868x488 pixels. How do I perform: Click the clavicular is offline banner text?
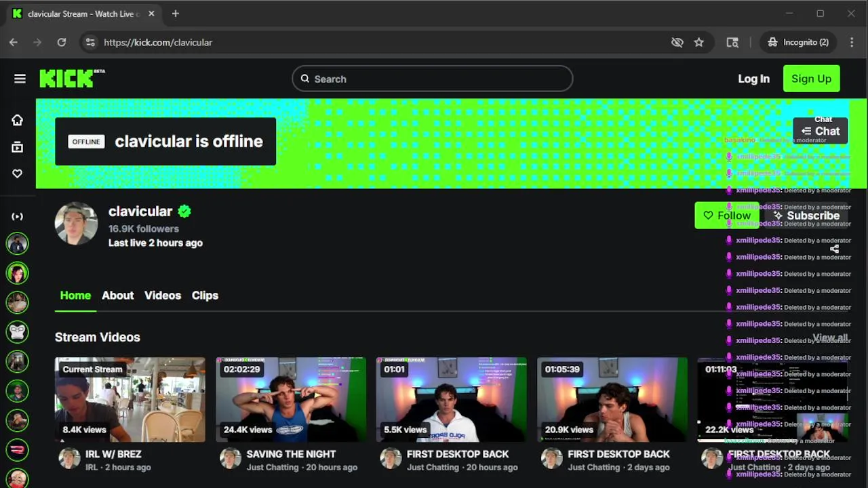tap(189, 141)
